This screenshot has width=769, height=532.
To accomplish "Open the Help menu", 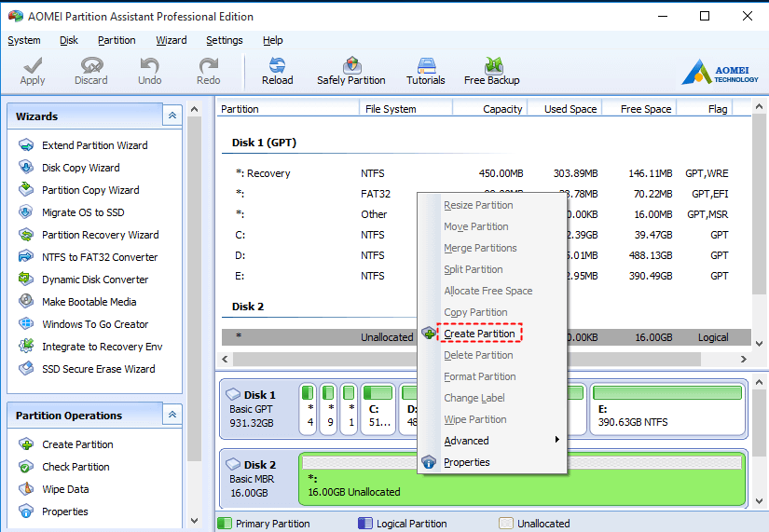I will (273, 40).
